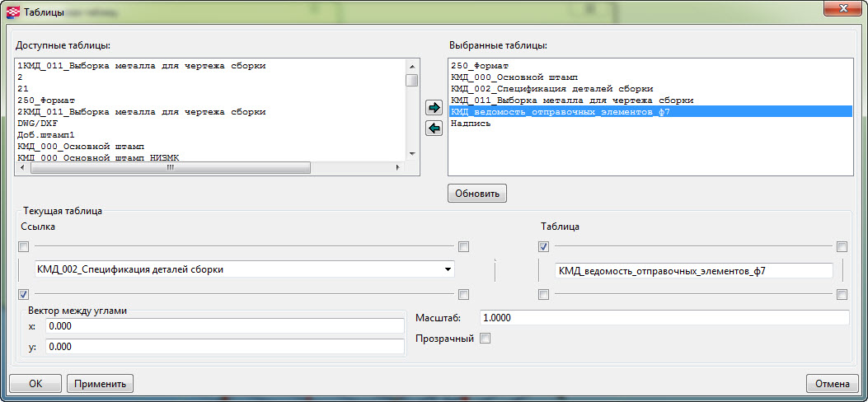Open the Ссылка table dropdown

[447, 269]
